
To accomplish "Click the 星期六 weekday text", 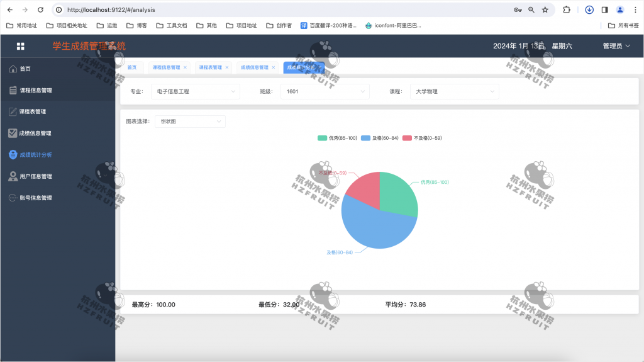I will [562, 46].
